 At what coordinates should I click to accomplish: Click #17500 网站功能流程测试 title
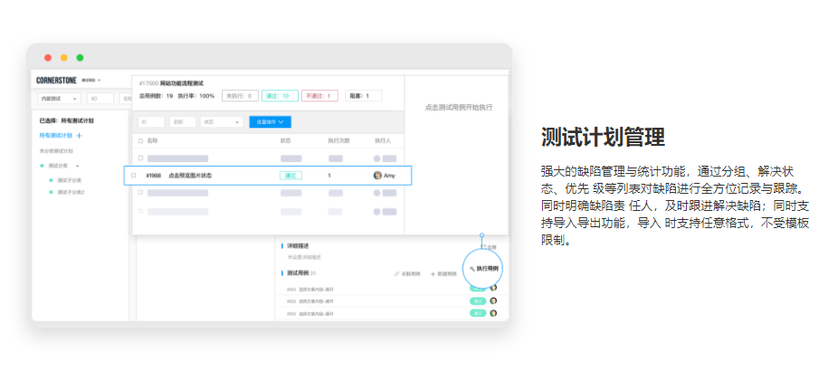click(x=171, y=83)
